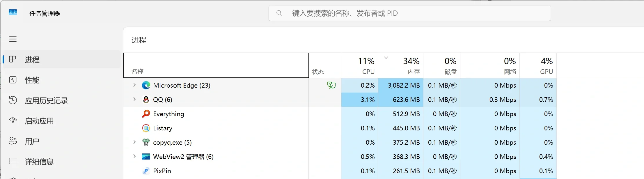Click QQ's 0.3 Mbps network value
Screen dimensions: 644x179
[x=503, y=100]
